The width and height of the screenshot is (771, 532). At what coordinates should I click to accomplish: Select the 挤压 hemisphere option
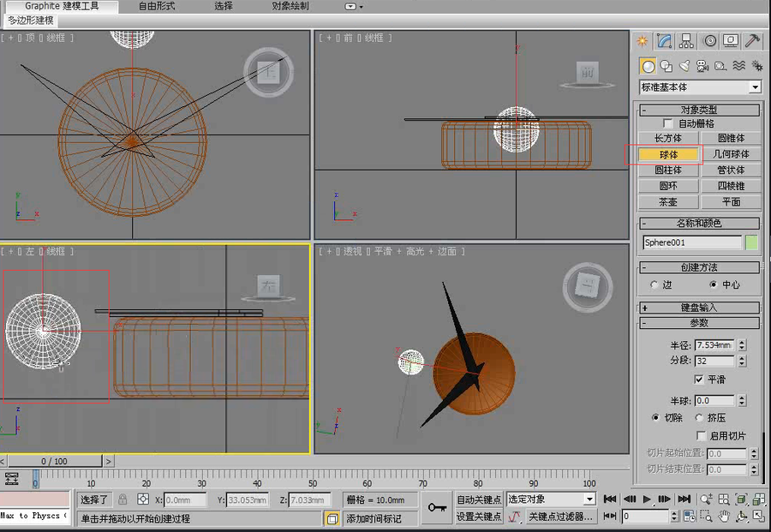[x=699, y=417]
